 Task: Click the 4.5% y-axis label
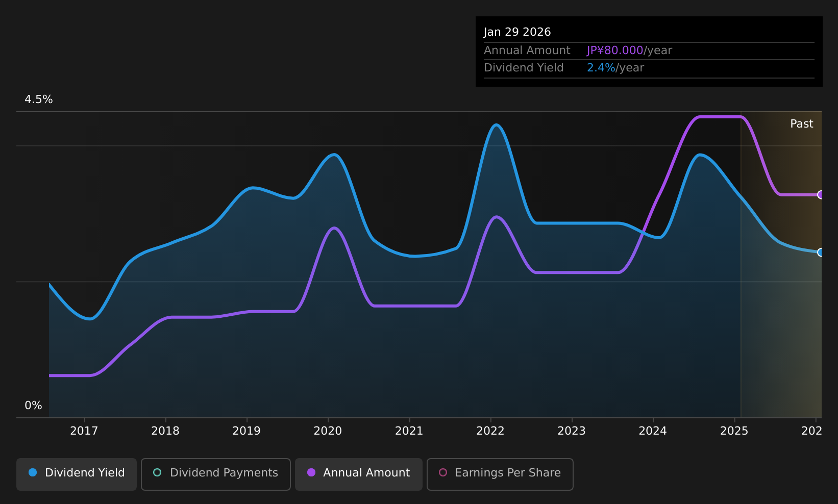click(x=39, y=99)
